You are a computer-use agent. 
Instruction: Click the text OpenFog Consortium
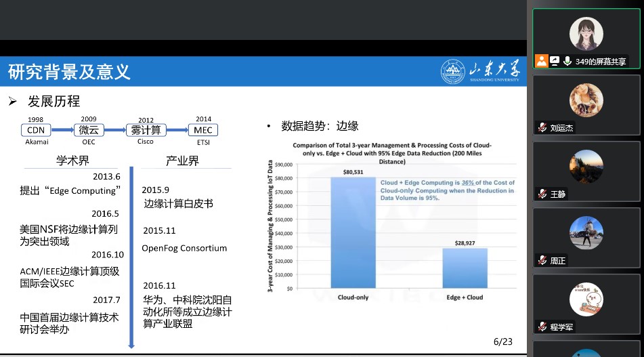184,248
